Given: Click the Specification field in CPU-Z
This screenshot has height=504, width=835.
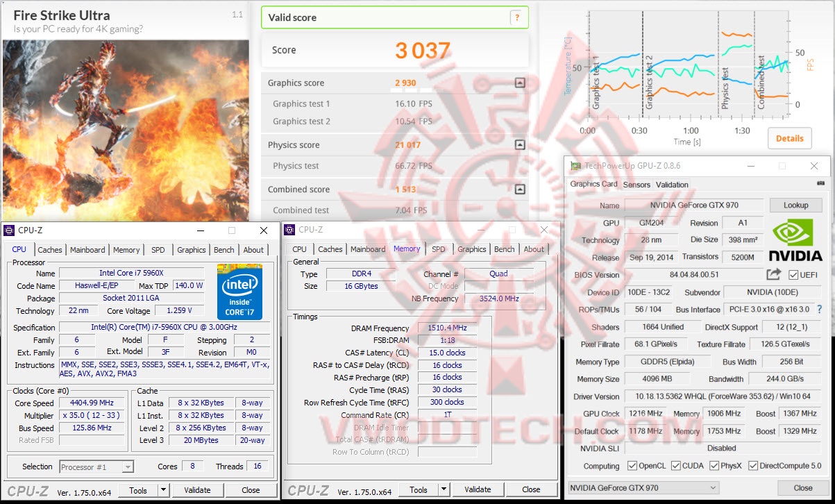Looking at the screenshot, I should pos(165,328).
